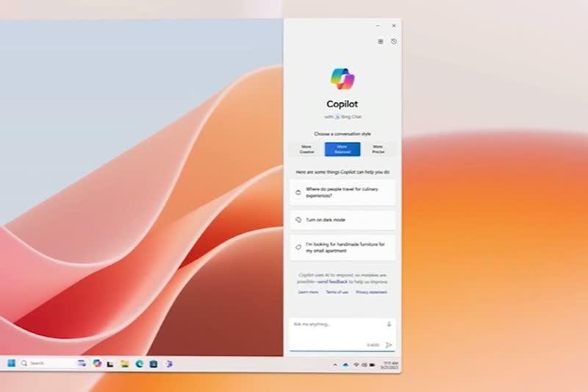Click the Copilot title text

tap(342, 104)
